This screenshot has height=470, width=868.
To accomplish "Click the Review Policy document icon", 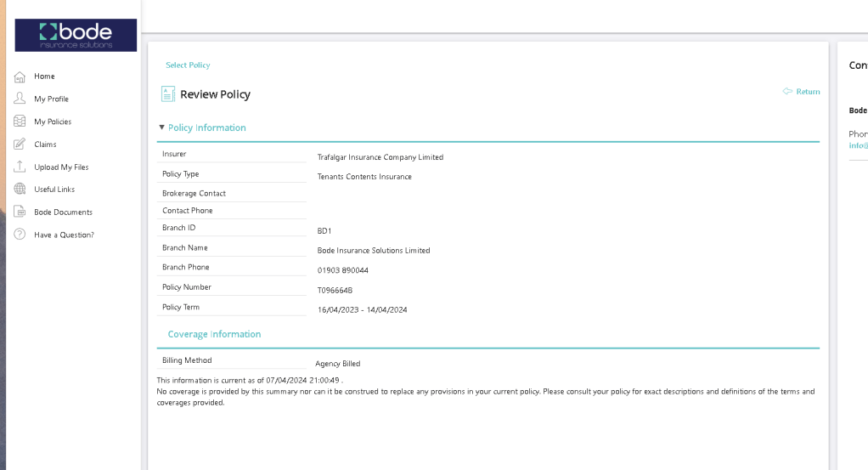I will [167, 94].
